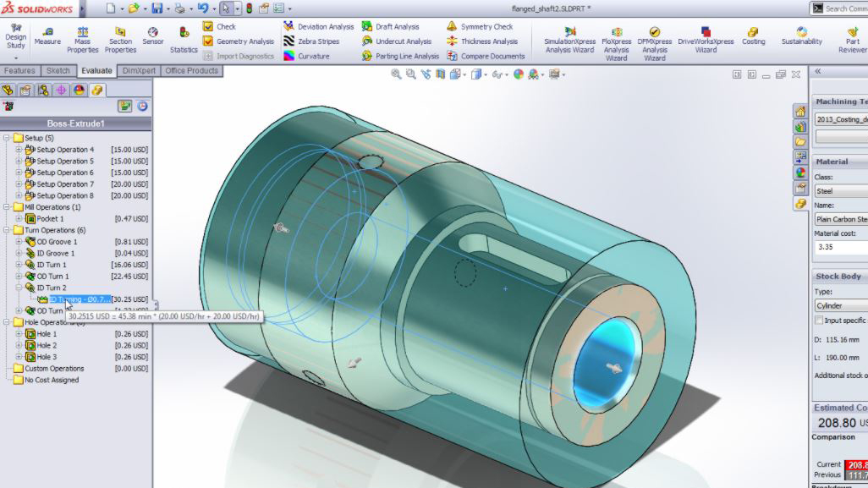Switch to the Sketch tab
This screenshot has width=868, height=488.
coord(58,71)
